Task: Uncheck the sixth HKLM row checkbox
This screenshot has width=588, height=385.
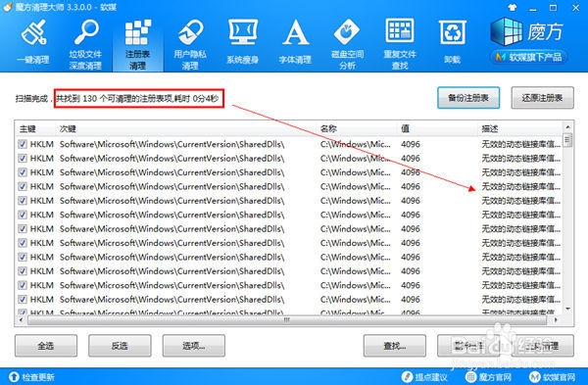Action: [x=23, y=215]
